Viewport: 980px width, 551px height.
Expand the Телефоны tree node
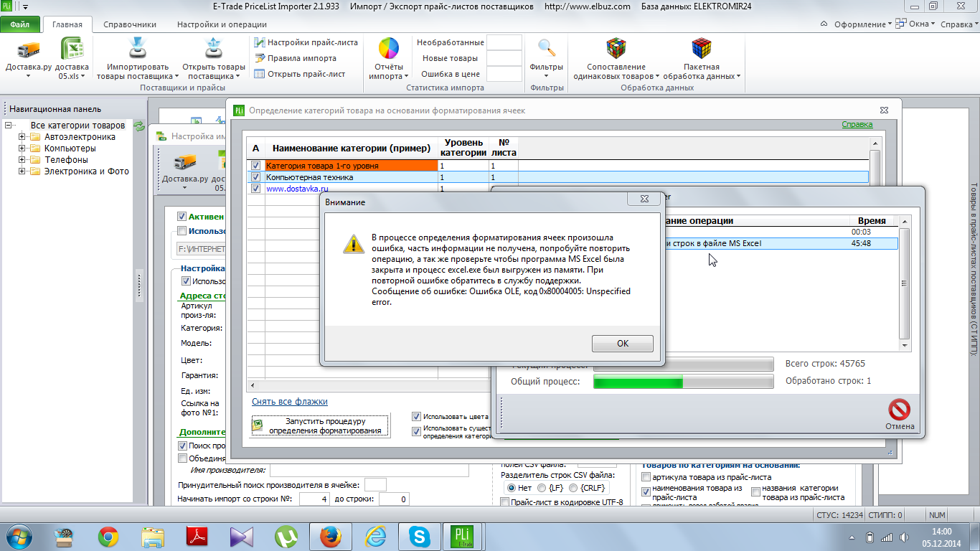[x=22, y=160]
